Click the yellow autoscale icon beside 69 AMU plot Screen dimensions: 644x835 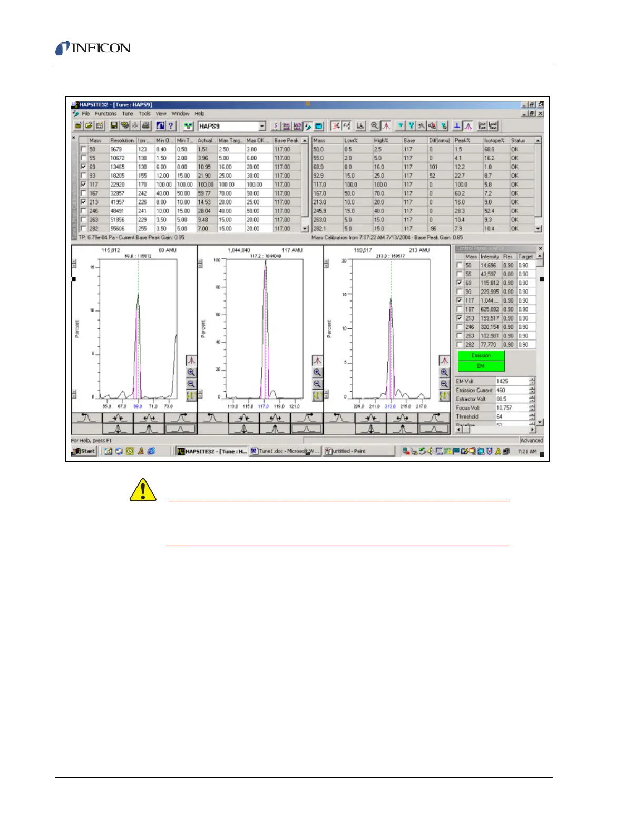point(191,395)
